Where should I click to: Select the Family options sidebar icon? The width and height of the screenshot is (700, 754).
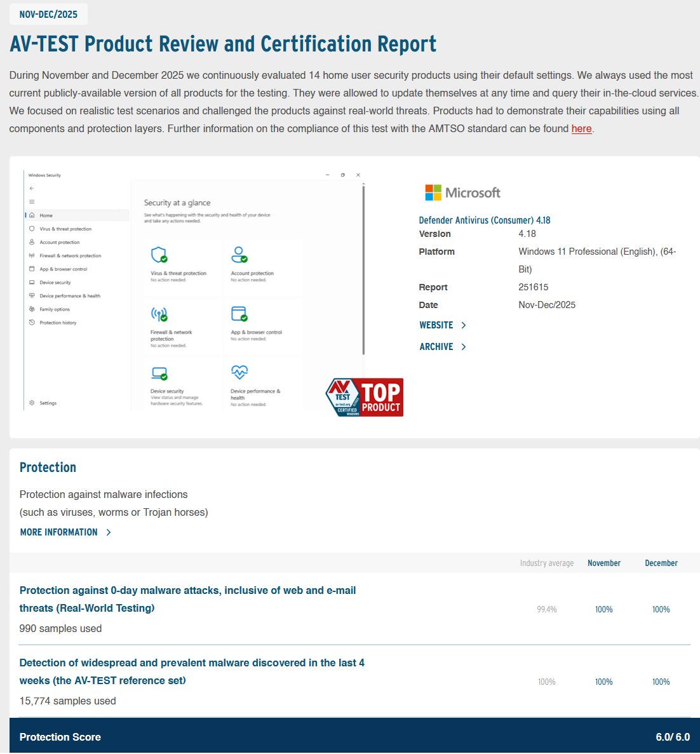click(x=32, y=309)
